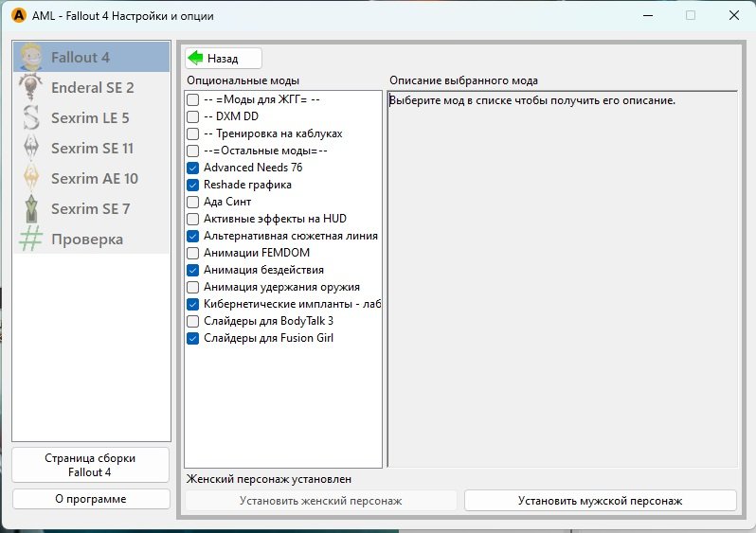This screenshot has height=533, width=756.
Task: Select the Анимации FEMDOM list entry
Action: (x=256, y=253)
